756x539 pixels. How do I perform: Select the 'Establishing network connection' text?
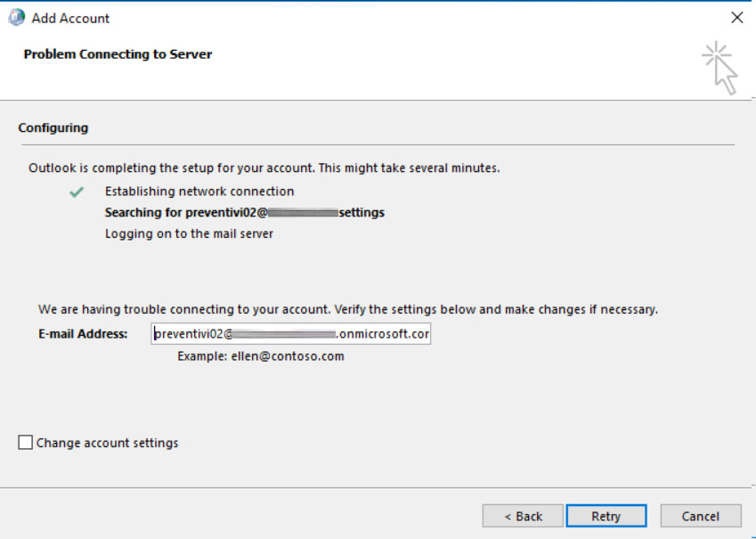pyautogui.click(x=199, y=192)
